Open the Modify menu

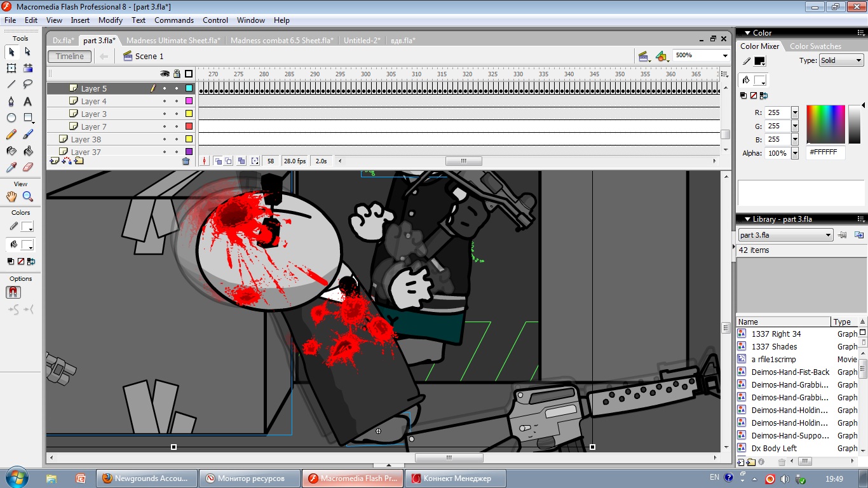click(x=111, y=20)
